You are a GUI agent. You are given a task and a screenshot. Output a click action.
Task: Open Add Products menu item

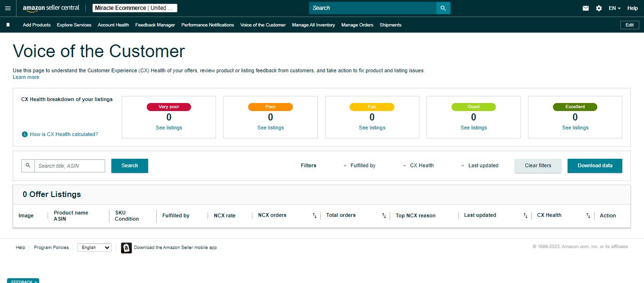pos(37,25)
